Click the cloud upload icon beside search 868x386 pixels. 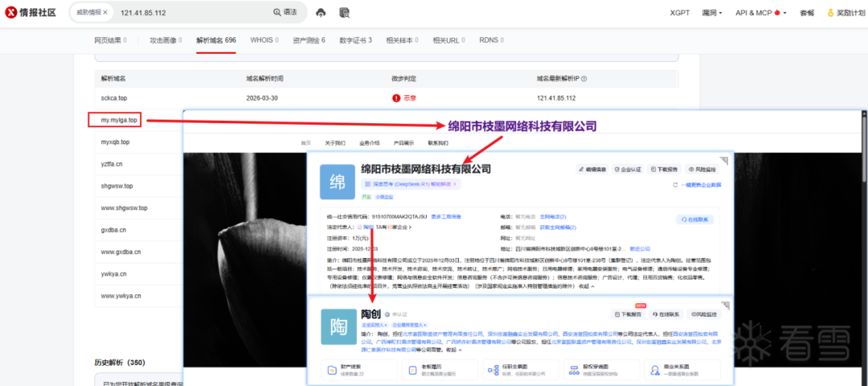(x=321, y=13)
